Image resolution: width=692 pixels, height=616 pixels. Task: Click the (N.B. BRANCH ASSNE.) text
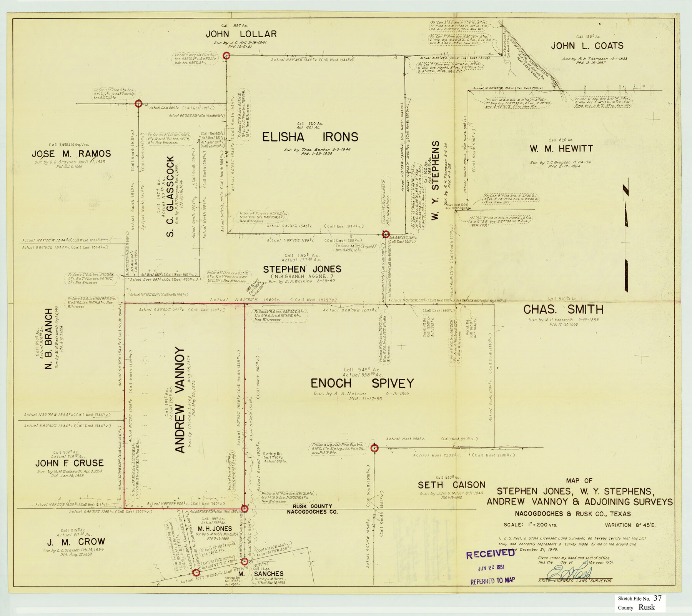(x=302, y=276)
